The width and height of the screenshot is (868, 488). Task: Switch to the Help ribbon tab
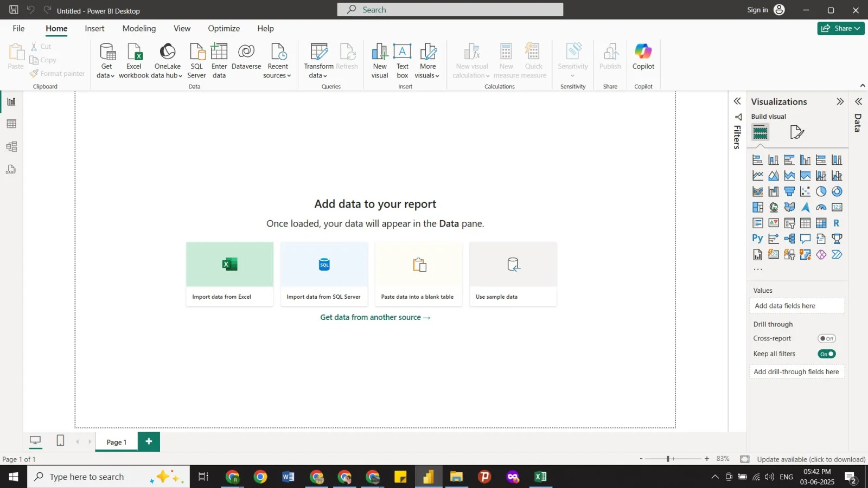[265, 28]
